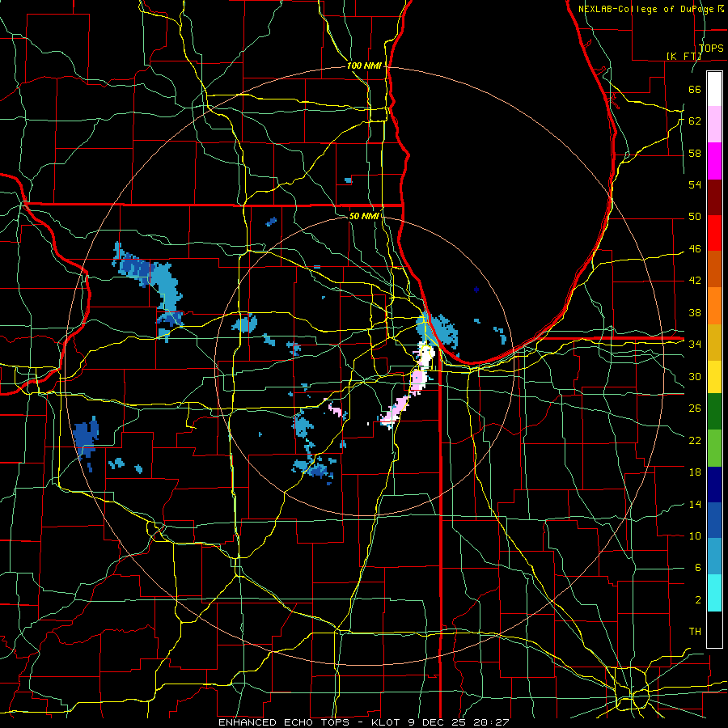Select the light pink legend swatch
Image resolution: width=728 pixels, height=728 pixels.
click(714, 125)
